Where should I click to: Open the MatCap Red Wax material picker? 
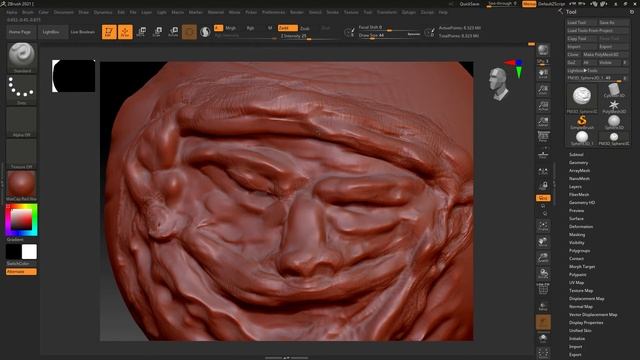(22, 186)
